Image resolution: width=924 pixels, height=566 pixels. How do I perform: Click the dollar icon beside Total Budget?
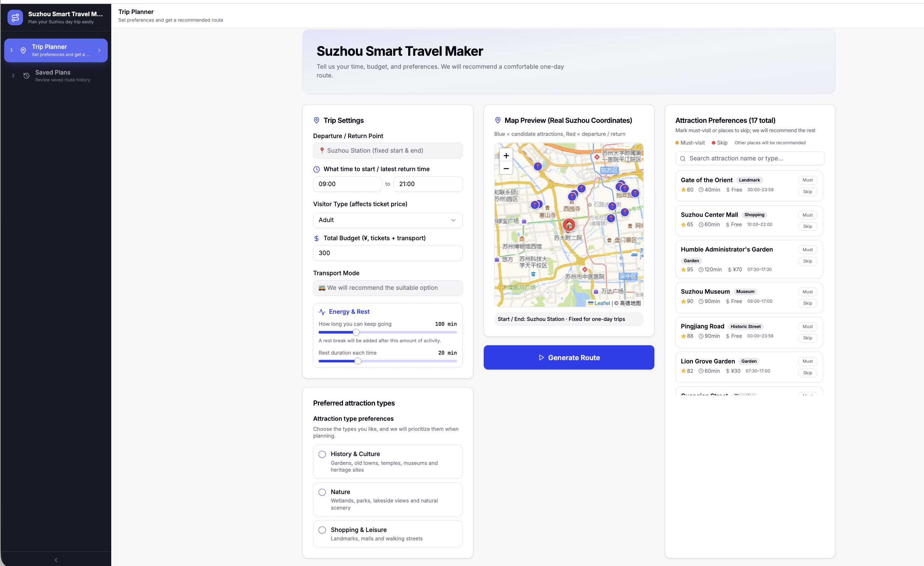coord(317,238)
